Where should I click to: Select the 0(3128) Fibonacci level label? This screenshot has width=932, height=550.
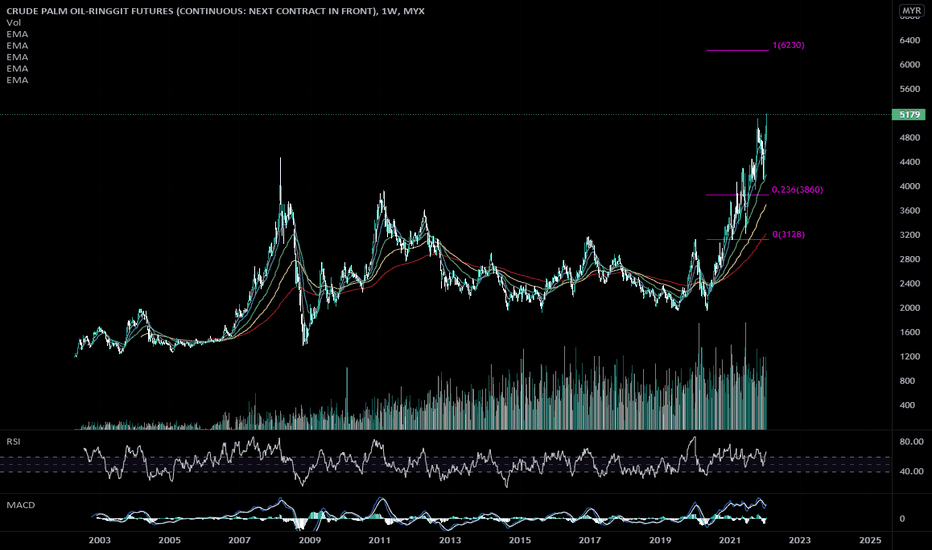coord(788,234)
